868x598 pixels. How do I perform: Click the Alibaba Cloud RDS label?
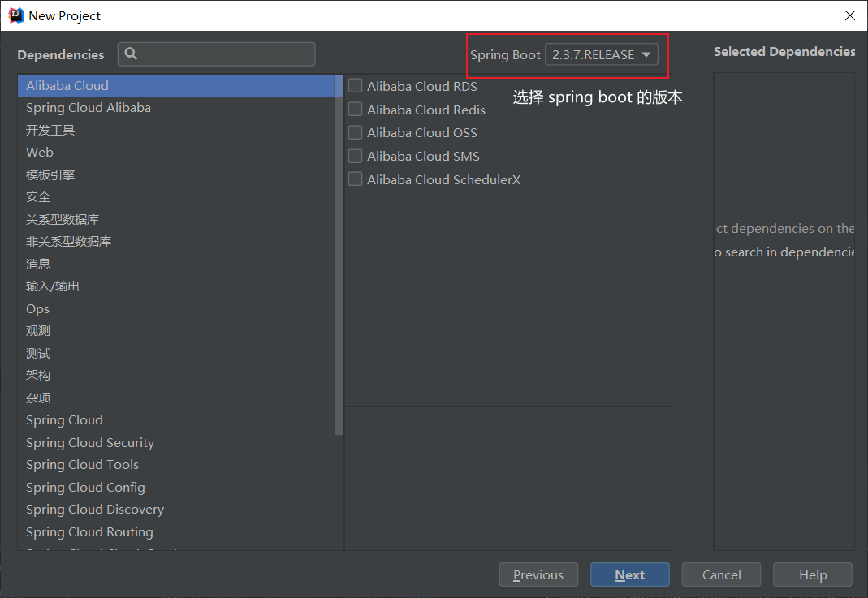tap(422, 86)
